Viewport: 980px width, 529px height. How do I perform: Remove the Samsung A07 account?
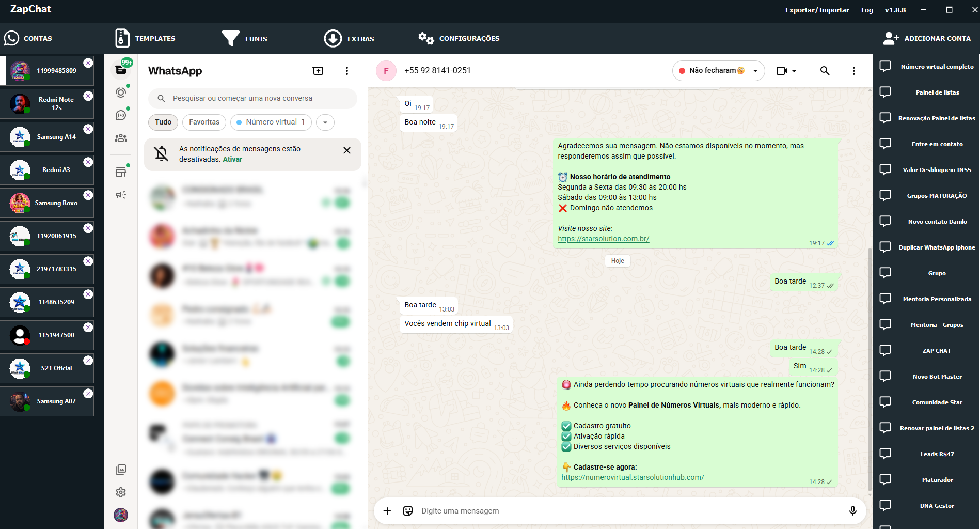(88, 393)
